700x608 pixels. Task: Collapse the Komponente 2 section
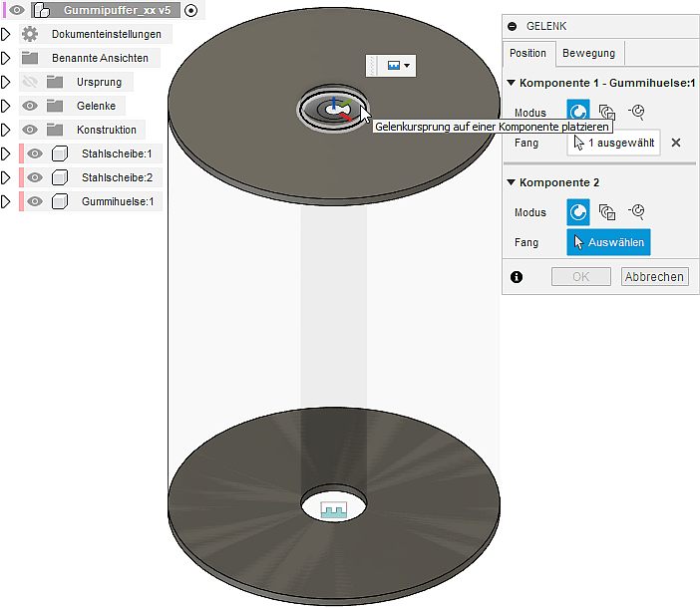(512, 182)
